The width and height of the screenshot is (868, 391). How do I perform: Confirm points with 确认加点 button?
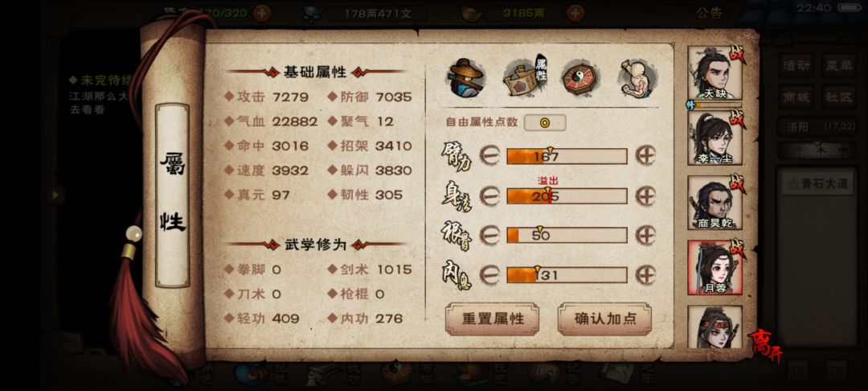pos(604,319)
